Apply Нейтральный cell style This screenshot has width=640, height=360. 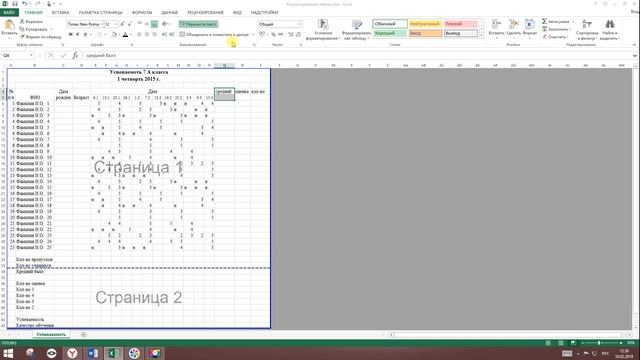point(425,24)
